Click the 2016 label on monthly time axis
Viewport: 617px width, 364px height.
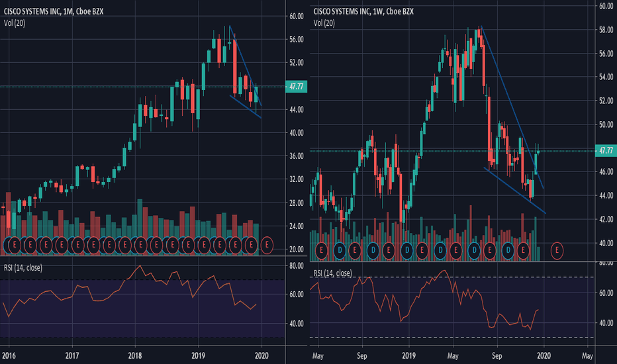coord(9,355)
